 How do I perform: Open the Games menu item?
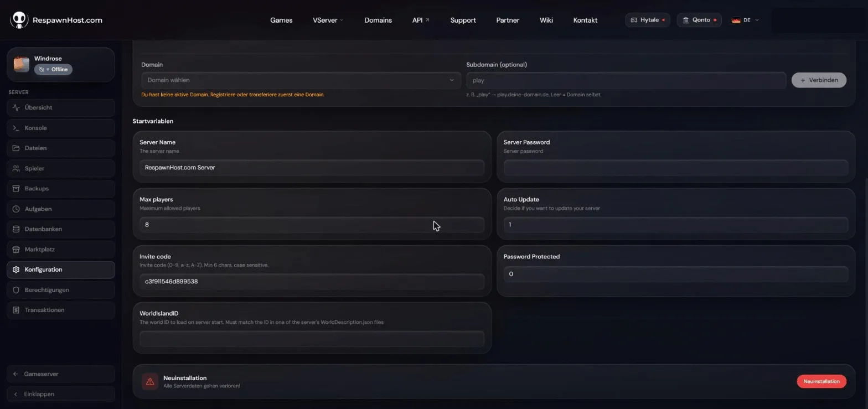click(x=281, y=20)
